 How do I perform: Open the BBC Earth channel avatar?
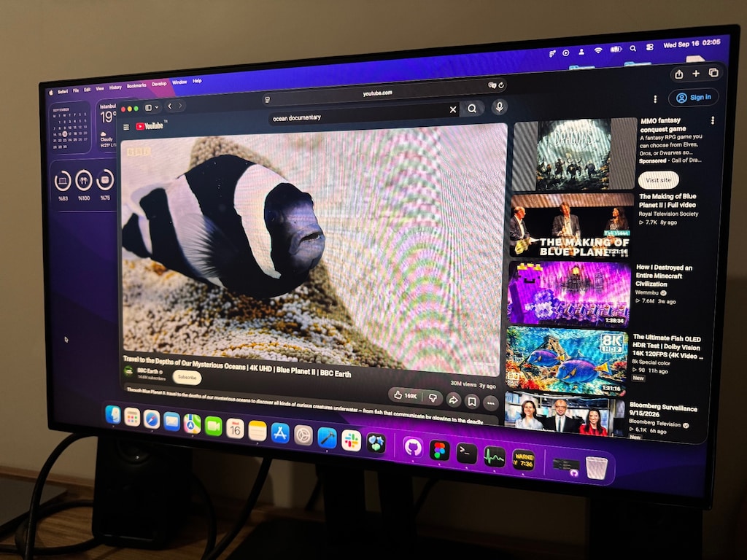pyautogui.click(x=128, y=371)
